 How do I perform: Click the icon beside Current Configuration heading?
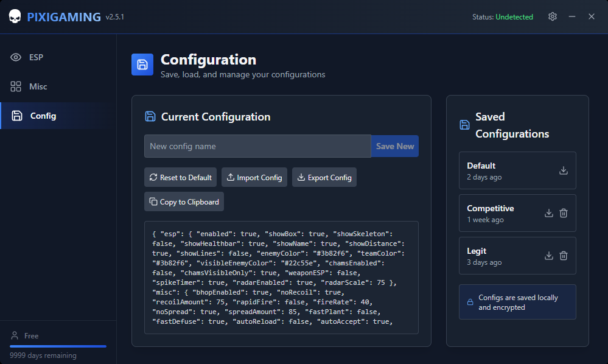point(150,116)
